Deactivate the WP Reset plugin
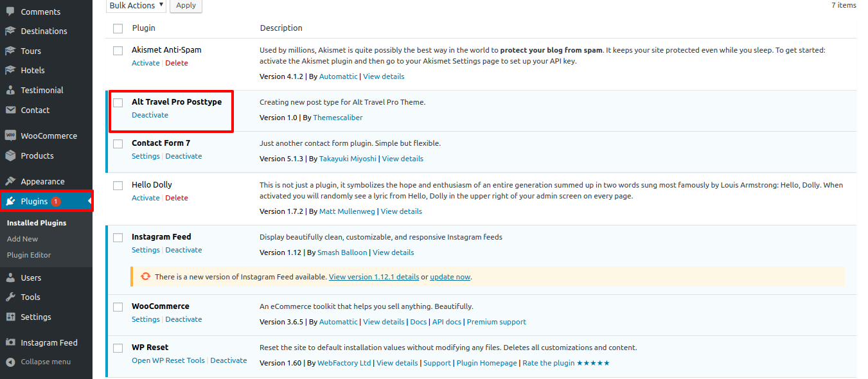868x379 pixels. tap(229, 360)
